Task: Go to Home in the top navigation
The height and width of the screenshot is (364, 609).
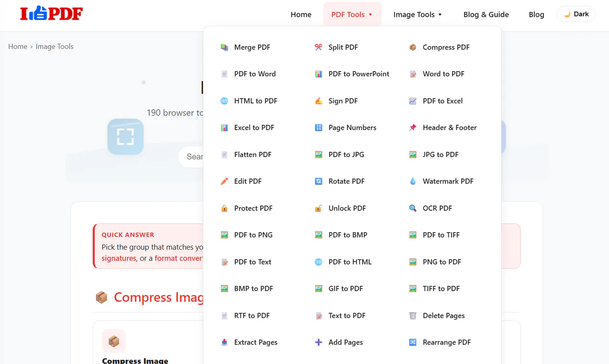Action: (301, 14)
